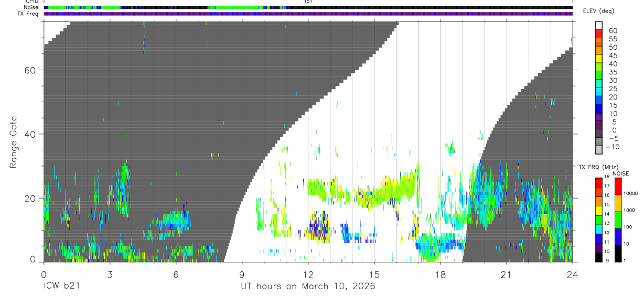Click the '18' tick on UT hours axis
This screenshot has width=644, height=297.
click(x=440, y=274)
